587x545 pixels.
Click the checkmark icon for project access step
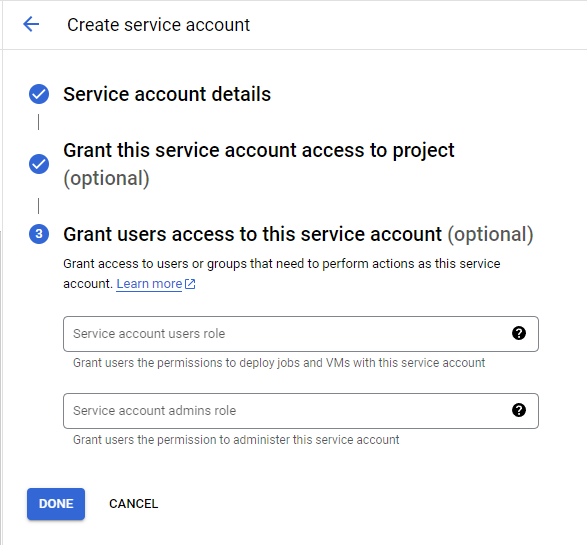click(x=39, y=164)
